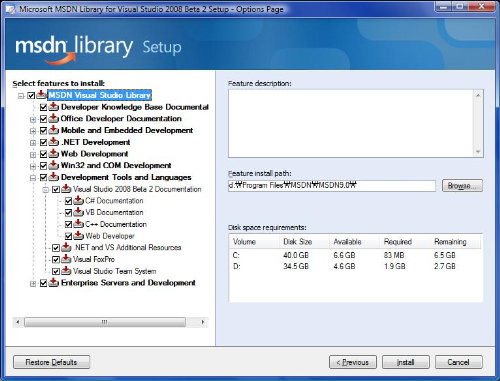Collapse Development Tools and Languages node

[33, 178]
